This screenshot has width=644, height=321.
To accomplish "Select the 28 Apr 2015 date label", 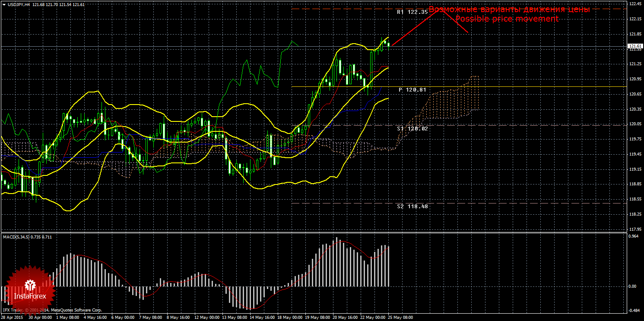I will (12, 317).
